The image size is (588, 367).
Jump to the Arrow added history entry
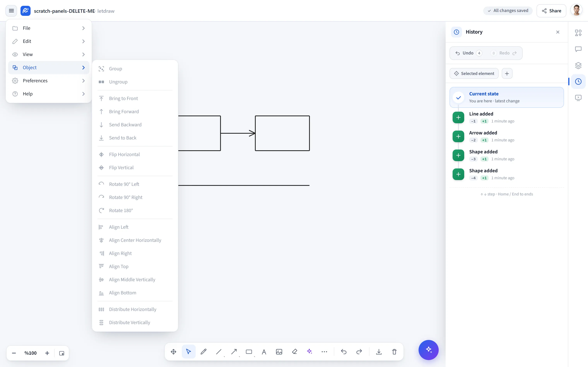(507, 136)
